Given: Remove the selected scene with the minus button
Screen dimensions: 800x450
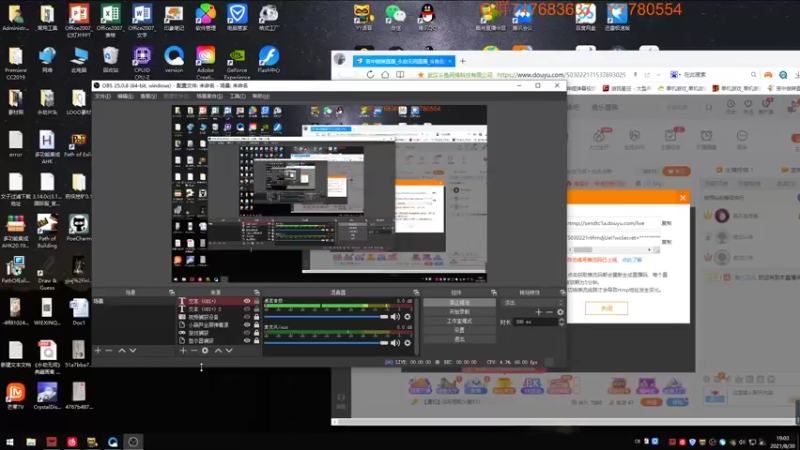Looking at the screenshot, I should coord(109,351).
